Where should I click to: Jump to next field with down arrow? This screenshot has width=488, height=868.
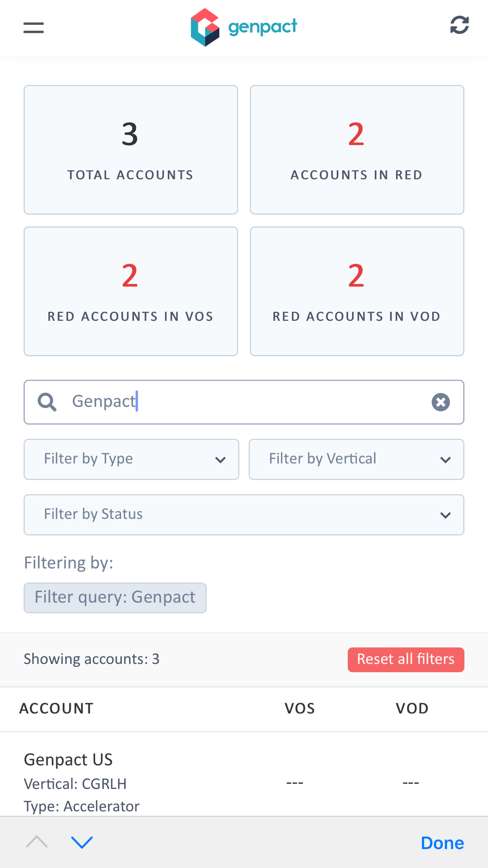coord(82,842)
